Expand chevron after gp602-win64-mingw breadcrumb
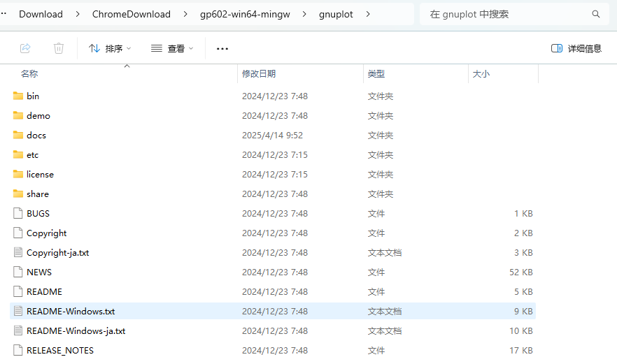617x364 pixels. 304,14
